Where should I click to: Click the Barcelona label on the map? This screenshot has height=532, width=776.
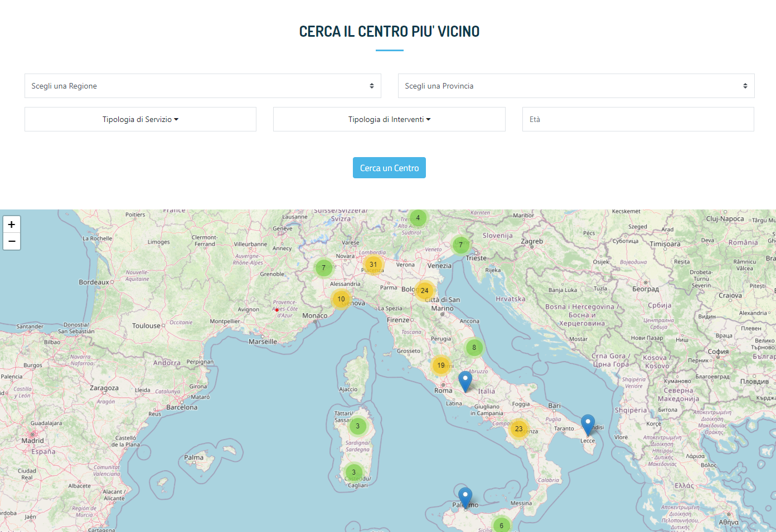tap(182, 407)
